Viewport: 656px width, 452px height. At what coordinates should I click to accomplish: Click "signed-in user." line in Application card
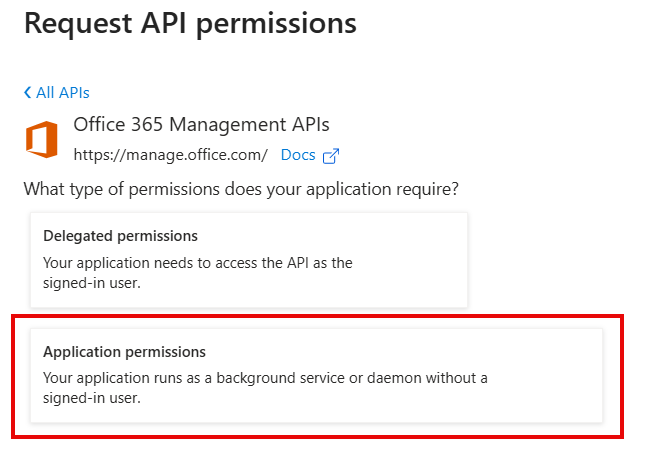point(91,397)
